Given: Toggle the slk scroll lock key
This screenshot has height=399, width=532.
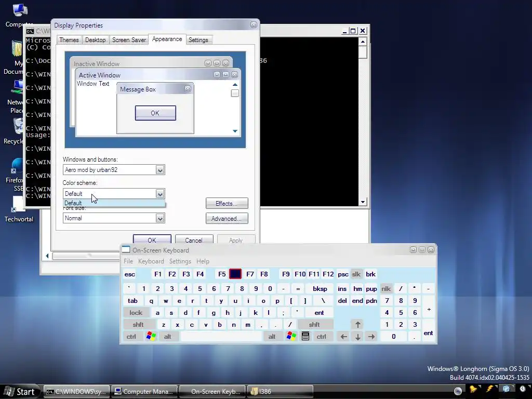Looking at the screenshot, I should point(356,274).
